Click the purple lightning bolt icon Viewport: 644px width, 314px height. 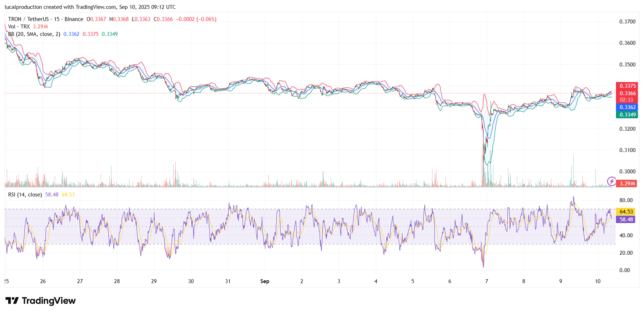611,182
